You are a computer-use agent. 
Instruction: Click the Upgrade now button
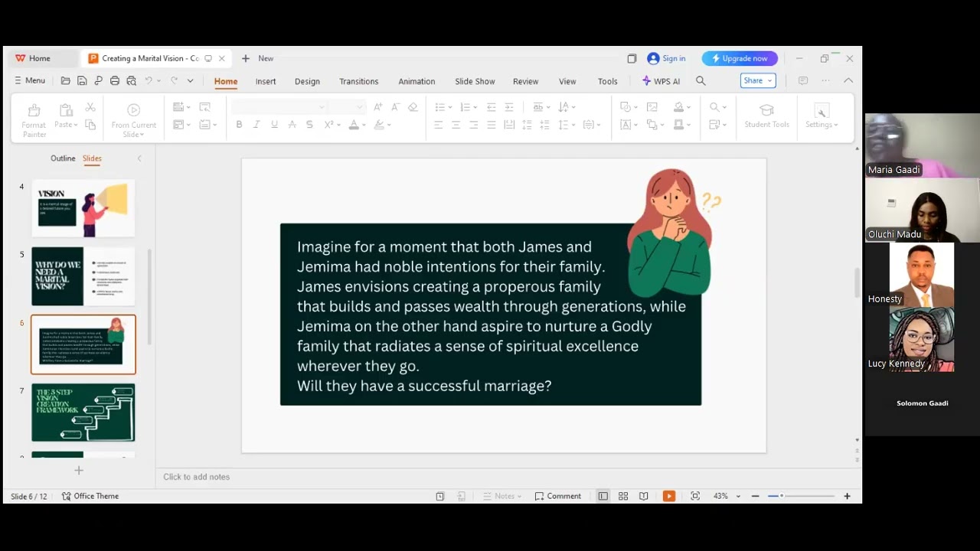740,58
